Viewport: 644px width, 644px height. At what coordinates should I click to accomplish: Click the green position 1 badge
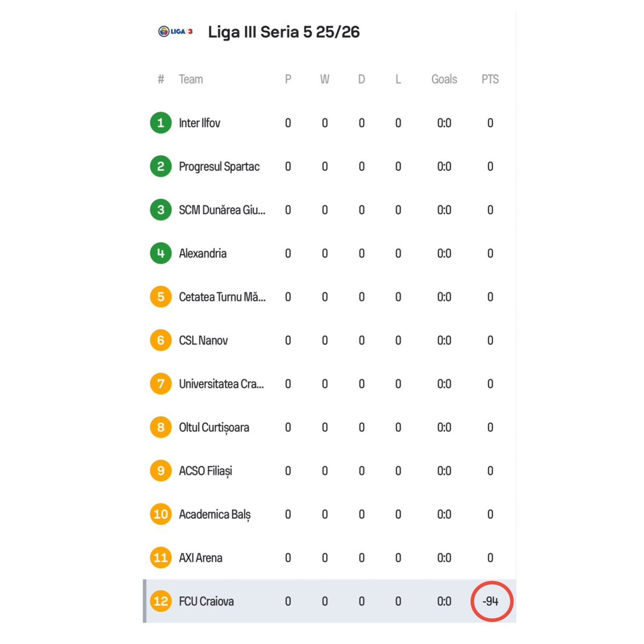[160, 123]
